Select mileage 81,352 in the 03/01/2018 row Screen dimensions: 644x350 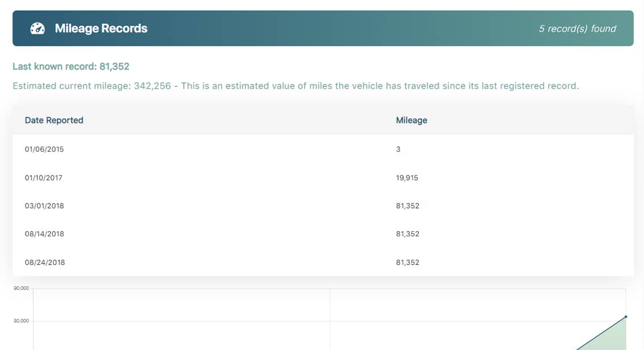(x=407, y=206)
